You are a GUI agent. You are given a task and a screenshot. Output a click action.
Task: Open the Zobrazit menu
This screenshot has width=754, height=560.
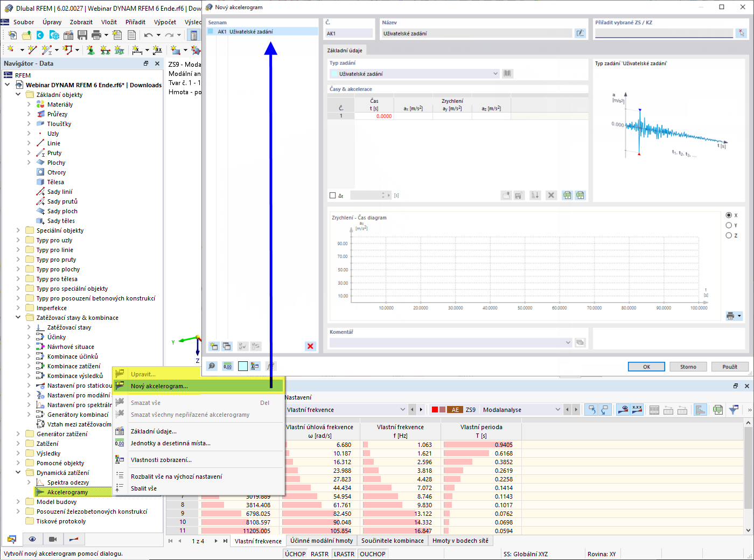pyautogui.click(x=81, y=22)
